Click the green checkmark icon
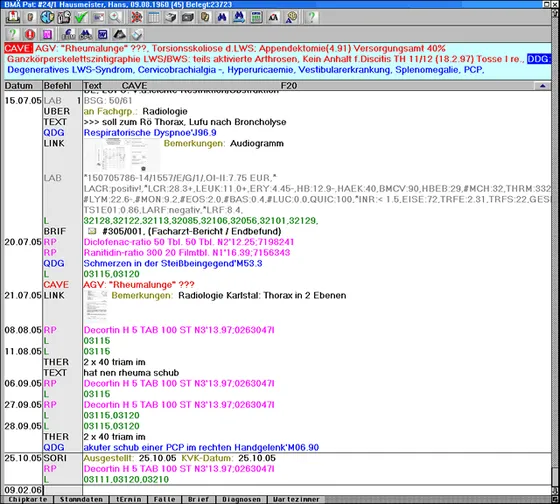 coord(81,17)
